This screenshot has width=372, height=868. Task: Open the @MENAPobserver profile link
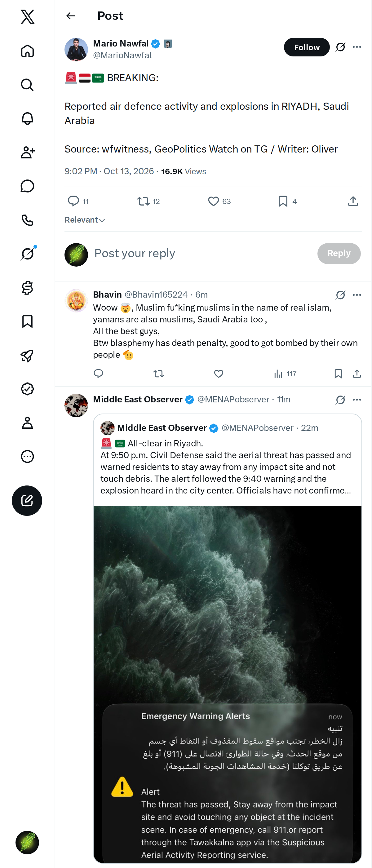[x=233, y=399]
